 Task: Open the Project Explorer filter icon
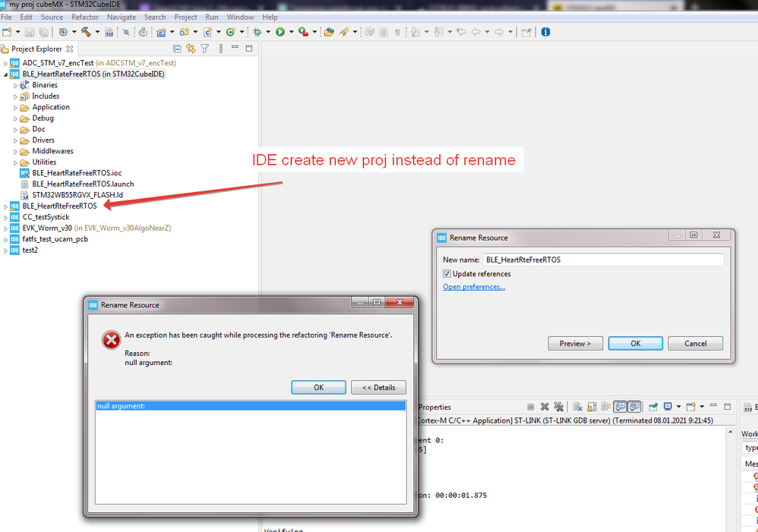[x=204, y=49]
